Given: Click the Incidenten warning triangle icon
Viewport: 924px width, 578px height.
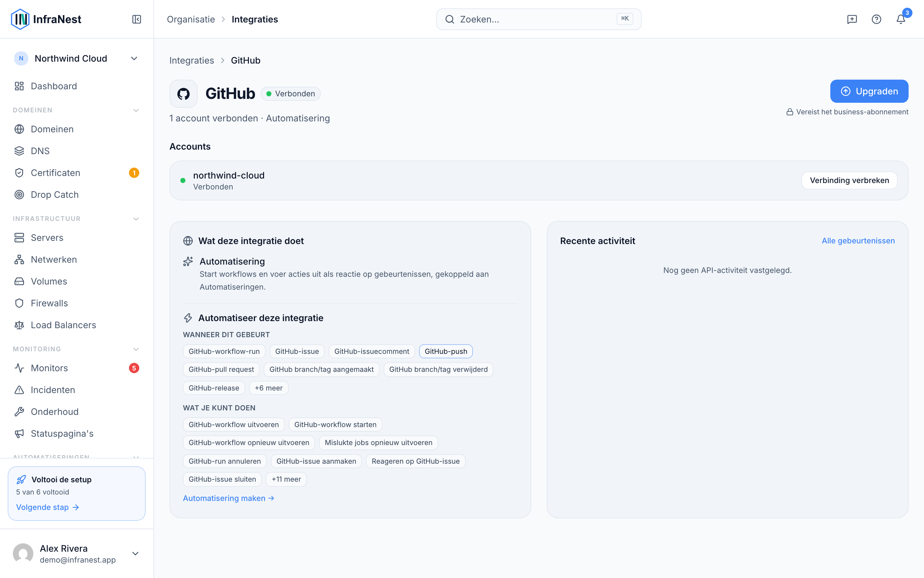Looking at the screenshot, I should (19, 390).
